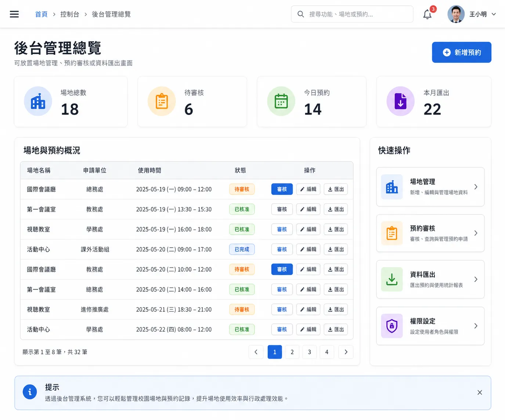Click 編輯 for 國際會議廳 總務處 row

[x=308, y=189]
